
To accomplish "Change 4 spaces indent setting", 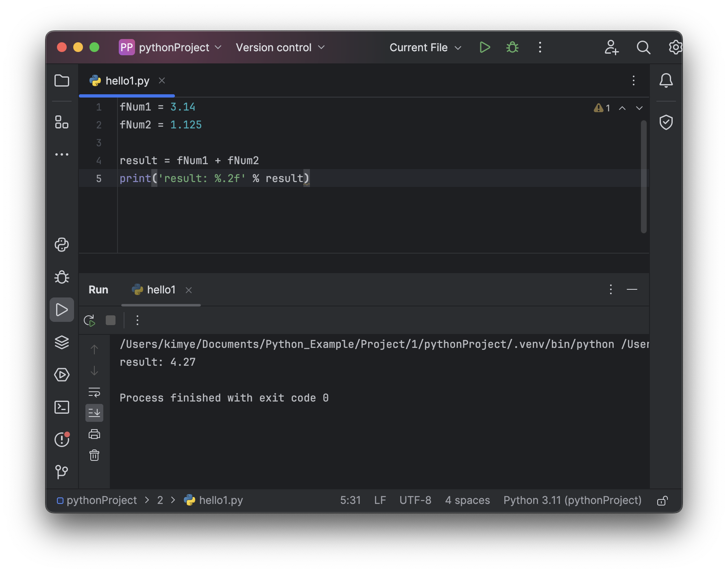I will [468, 500].
